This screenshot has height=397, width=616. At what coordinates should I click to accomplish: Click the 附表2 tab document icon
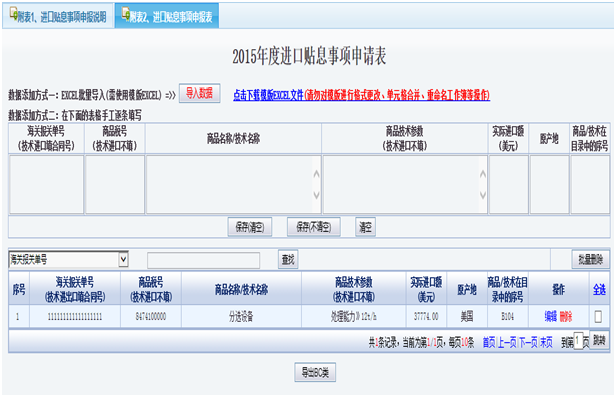[x=126, y=14]
